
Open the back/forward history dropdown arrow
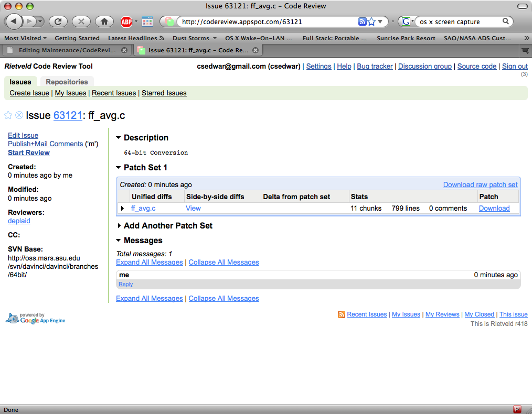pos(40,21)
